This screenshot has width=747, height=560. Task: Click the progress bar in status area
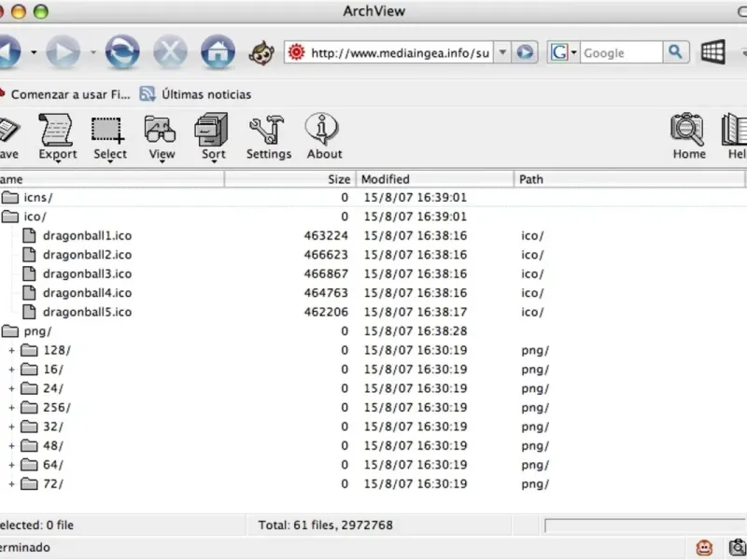click(645, 525)
